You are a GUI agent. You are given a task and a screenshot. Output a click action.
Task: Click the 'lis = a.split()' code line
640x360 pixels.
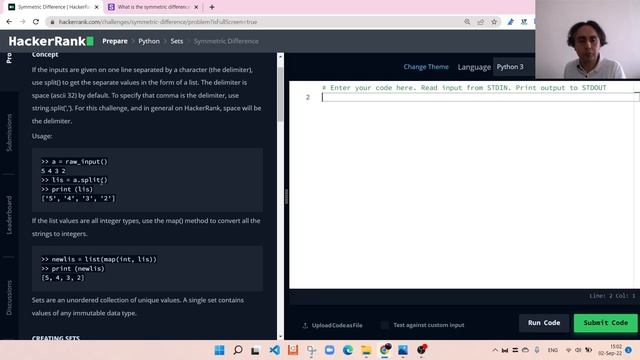tap(74, 180)
